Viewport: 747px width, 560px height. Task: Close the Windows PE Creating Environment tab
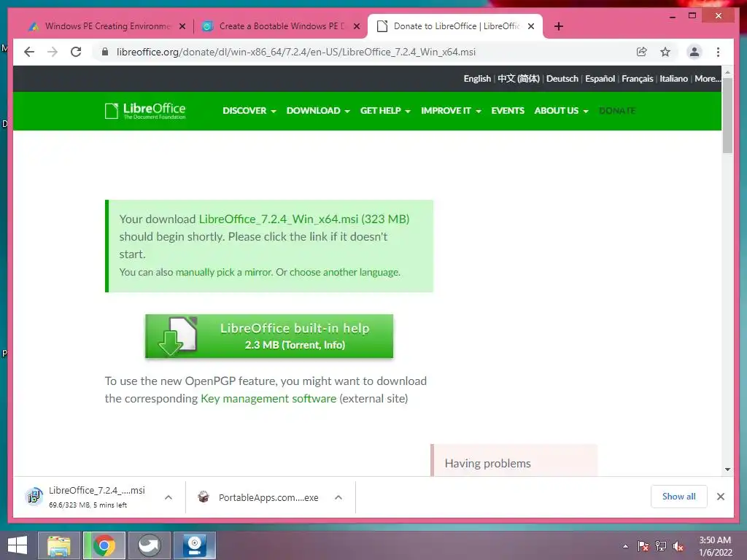182,26
